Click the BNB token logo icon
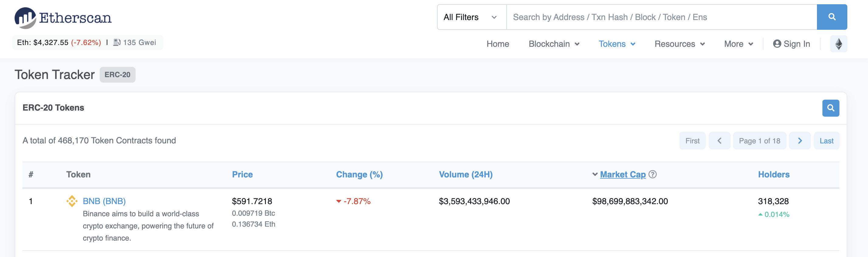 [72, 201]
